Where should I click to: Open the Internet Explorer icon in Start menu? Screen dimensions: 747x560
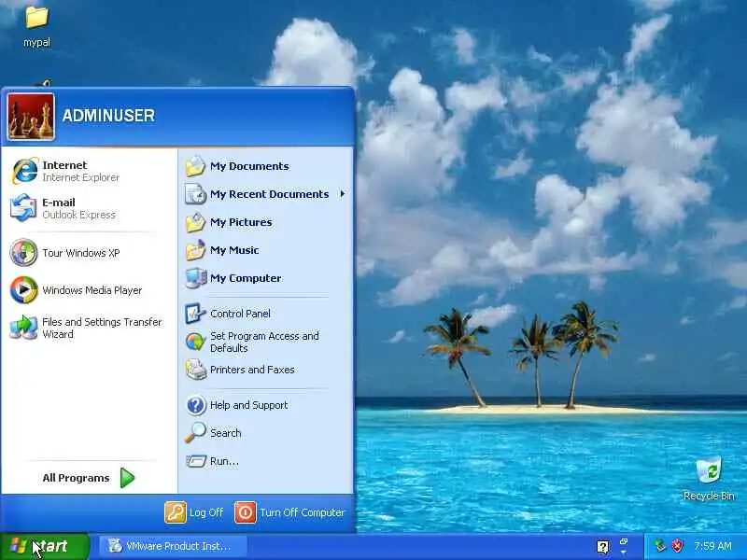point(25,171)
